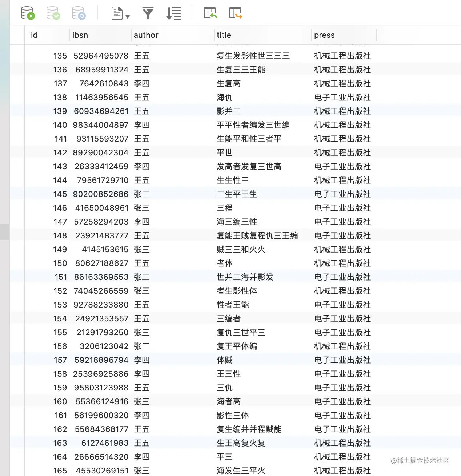Select ibsn cell 26333412459
461x476 pixels.
(x=101, y=167)
